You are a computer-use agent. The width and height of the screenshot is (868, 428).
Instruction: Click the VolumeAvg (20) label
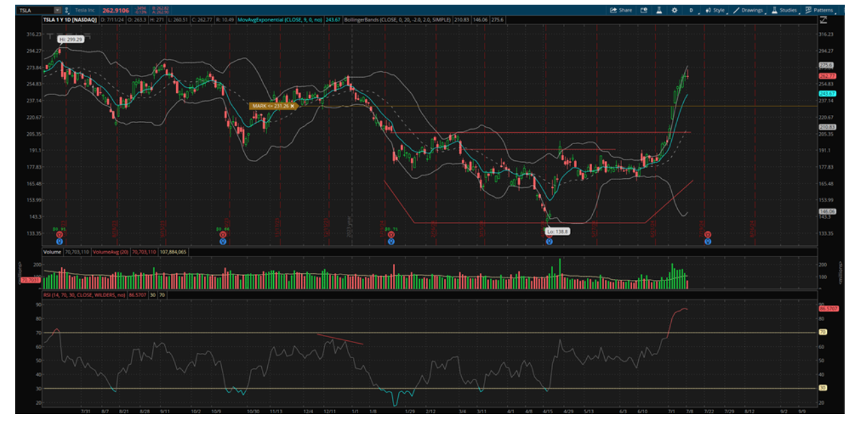(110, 252)
